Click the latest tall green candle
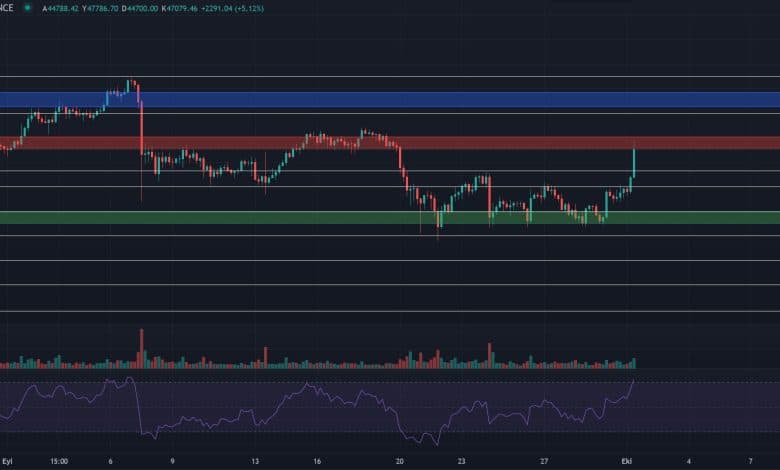Viewport: 780px width, 470px height. click(x=635, y=162)
